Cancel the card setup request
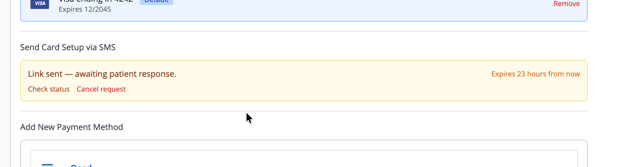The image size is (644, 167). point(101,89)
